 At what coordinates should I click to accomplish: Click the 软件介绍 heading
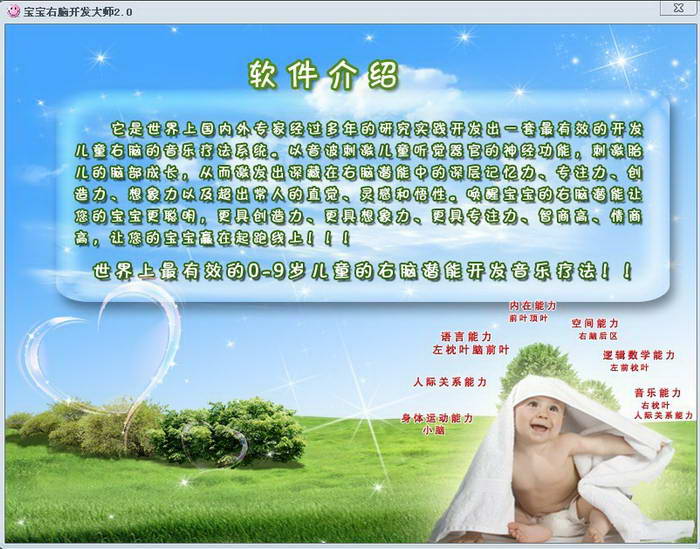point(323,75)
